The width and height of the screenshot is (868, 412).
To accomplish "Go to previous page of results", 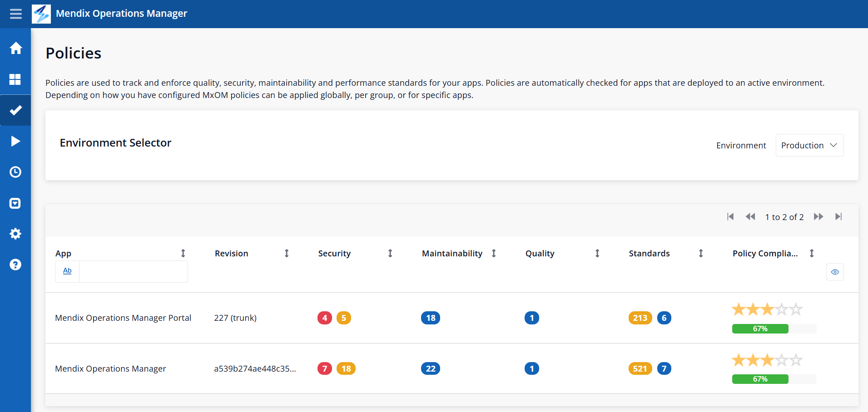I will coord(750,216).
